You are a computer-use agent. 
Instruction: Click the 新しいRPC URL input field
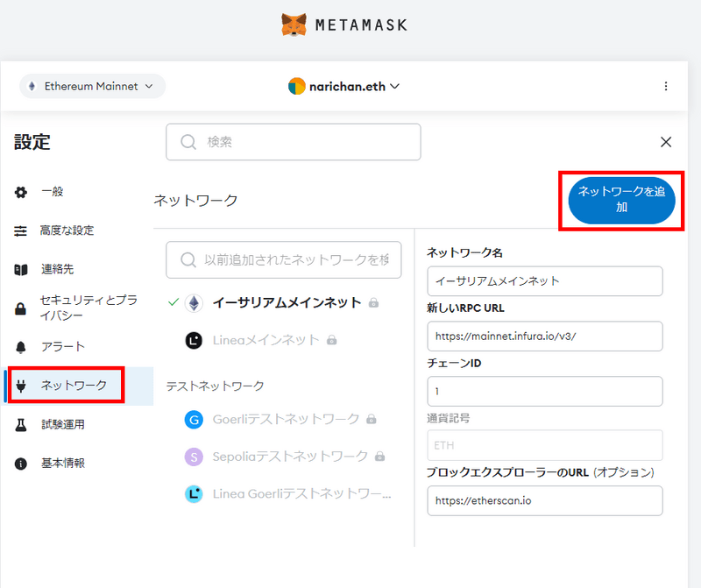tap(544, 337)
